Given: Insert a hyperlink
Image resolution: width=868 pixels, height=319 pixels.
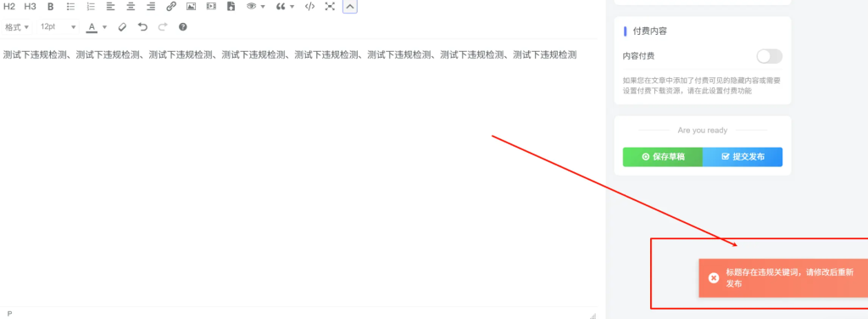Looking at the screenshot, I should pyautogui.click(x=171, y=7).
